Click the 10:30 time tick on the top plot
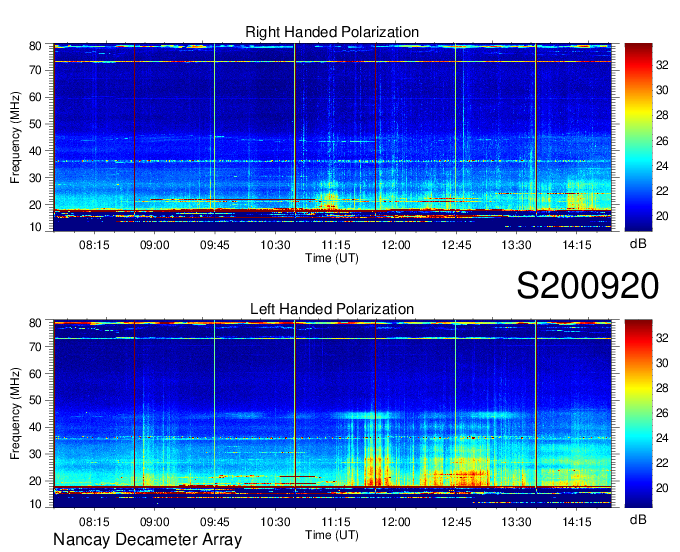Screen dimensions: 680x552 click(275, 245)
